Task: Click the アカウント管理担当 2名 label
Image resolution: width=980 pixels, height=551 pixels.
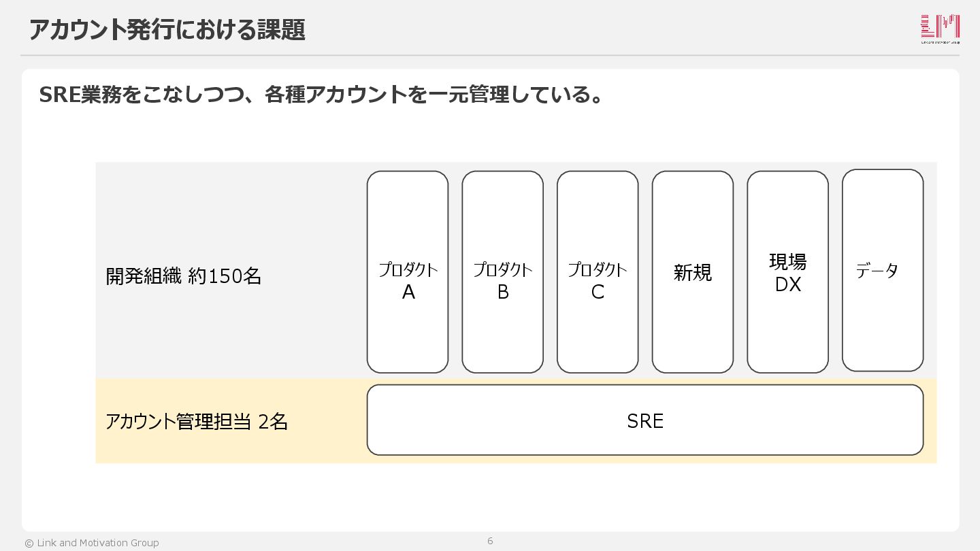Action: [x=197, y=422]
